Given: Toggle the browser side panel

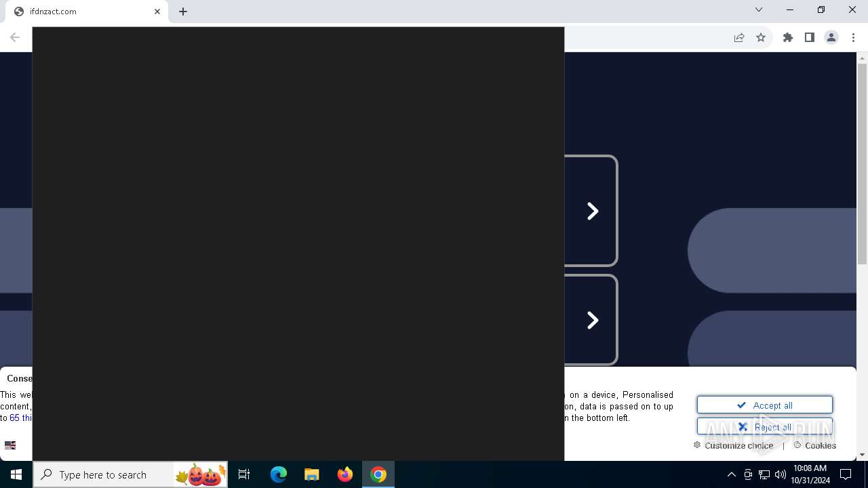Looking at the screenshot, I should (810, 37).
